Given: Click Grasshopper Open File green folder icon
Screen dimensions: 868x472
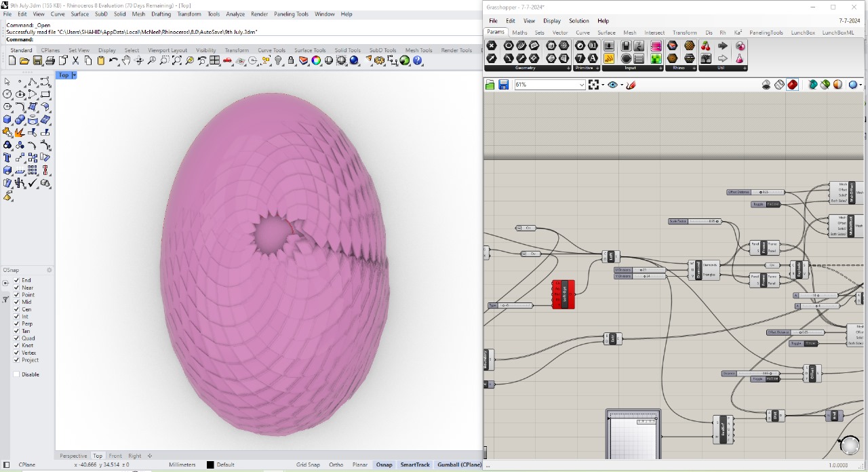Looking at the screenshot, I should [x=490, y=85].
